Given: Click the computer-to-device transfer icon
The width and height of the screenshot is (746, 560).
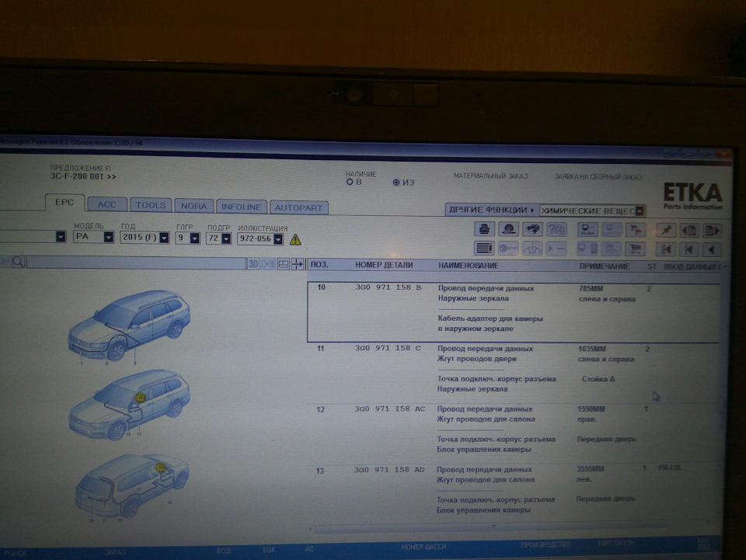Looking at the screenshot, I should (x=587, y=249).
